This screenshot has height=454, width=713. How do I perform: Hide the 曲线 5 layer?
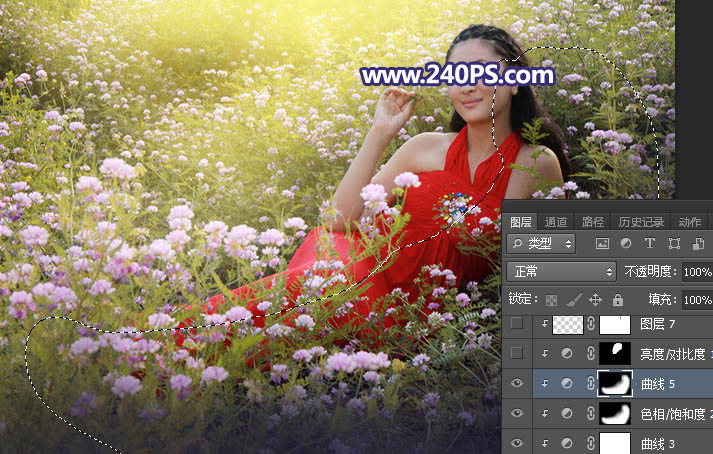coord(516,383)
